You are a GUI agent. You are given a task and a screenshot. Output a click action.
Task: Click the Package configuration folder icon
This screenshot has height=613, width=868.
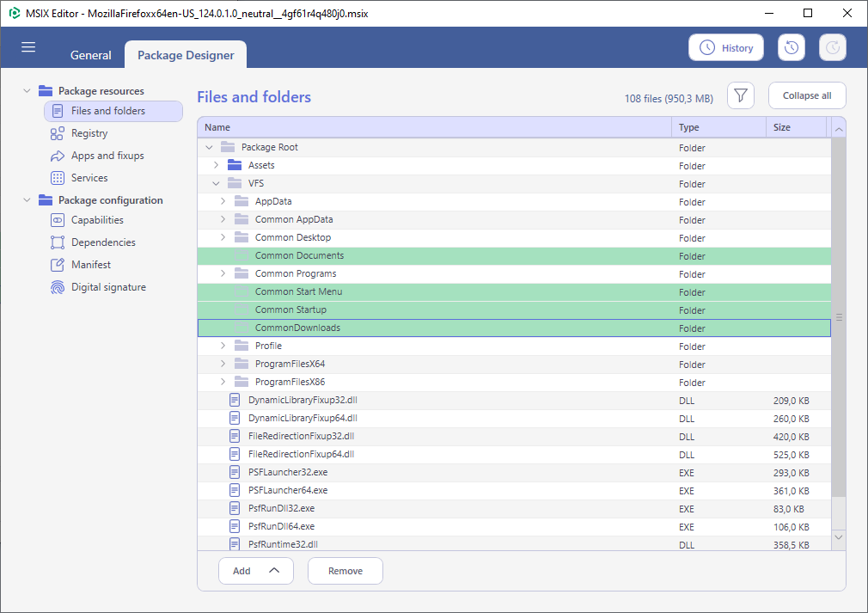pos(46,200)
